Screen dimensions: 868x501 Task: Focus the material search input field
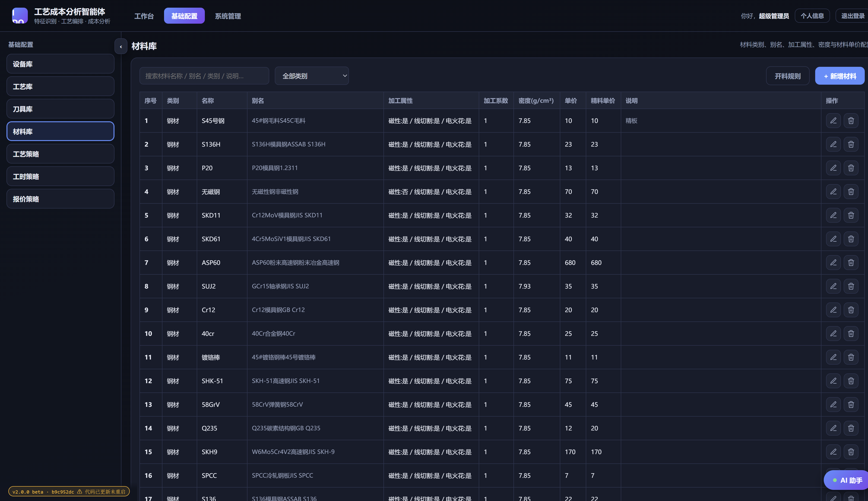click(204, 76)
